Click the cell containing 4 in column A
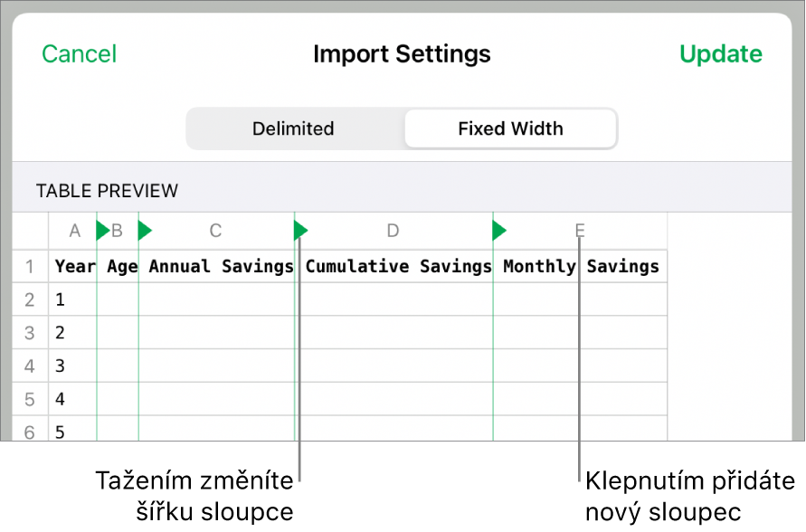The width and height of the screenshot is (806, 532). pyautogui.click(x=72, y=399)
